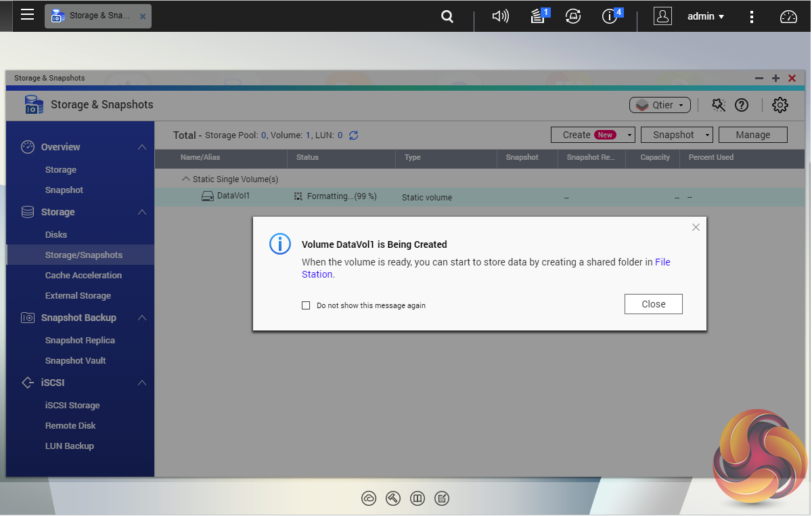Viewport: 812px width, 516px height.
Task: Collapse the Storage sidebar section
Action: [142, 212]
